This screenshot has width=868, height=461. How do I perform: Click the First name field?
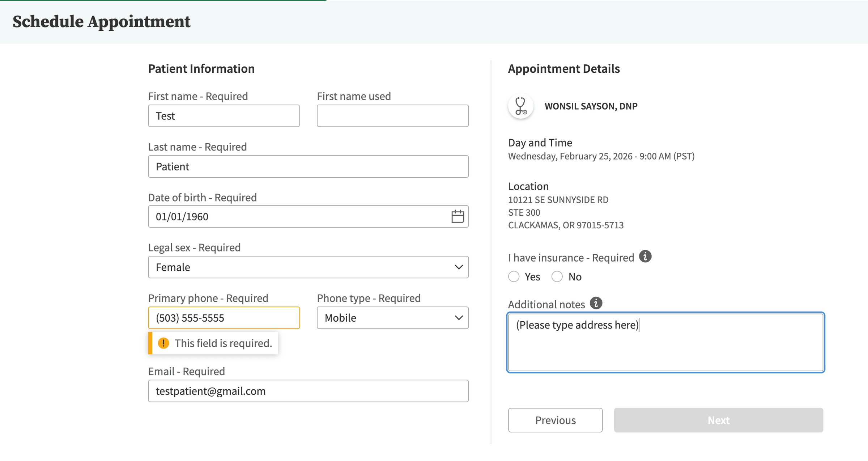pos(224,116)
